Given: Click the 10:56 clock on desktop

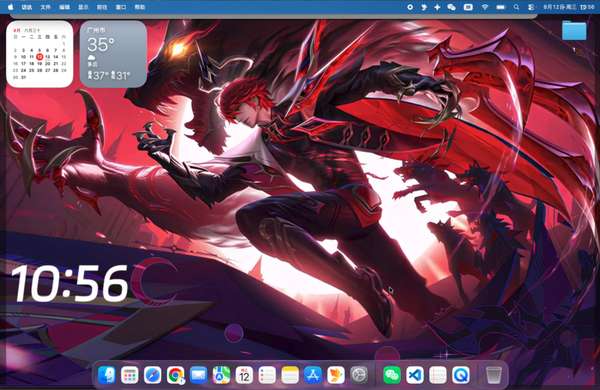Looking at the screenshot, I should pos(70,283).
